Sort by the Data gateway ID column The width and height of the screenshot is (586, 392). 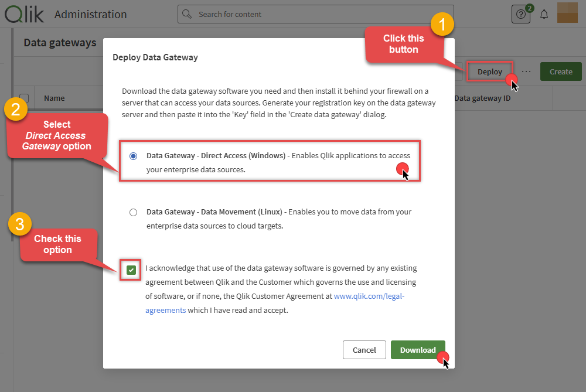tap(482, 97)
